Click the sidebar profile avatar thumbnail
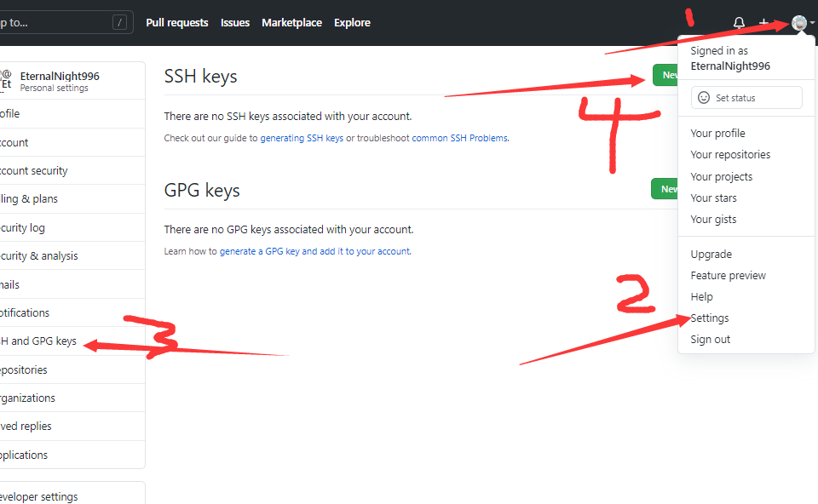818x504 pixels. tap(6, 81)
